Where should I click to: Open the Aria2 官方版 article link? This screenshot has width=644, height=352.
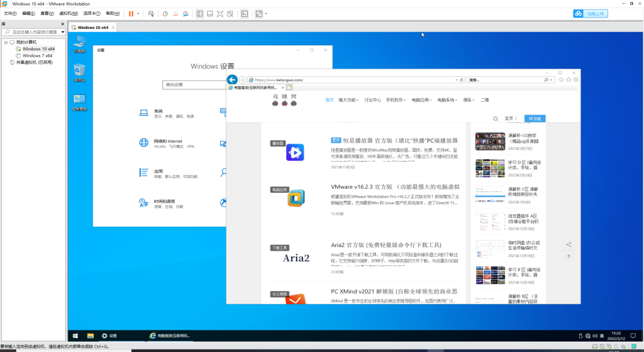(386, 245)
